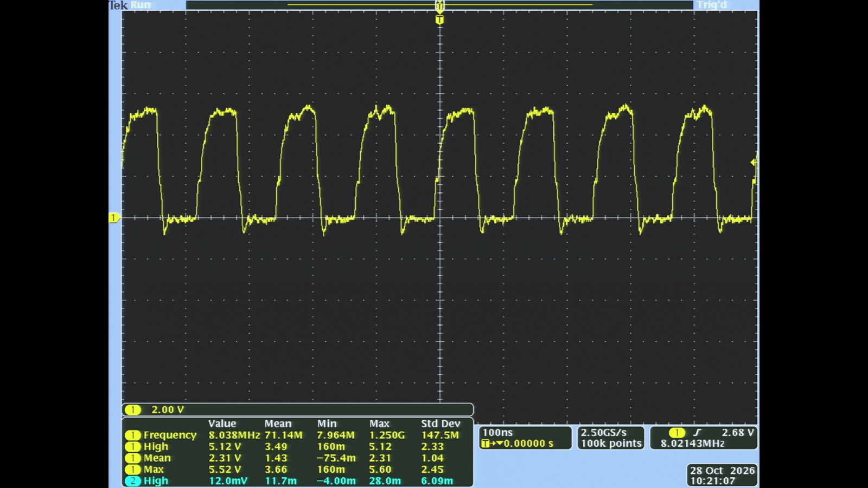Select the Frequency measurement row

coord(297,435)
